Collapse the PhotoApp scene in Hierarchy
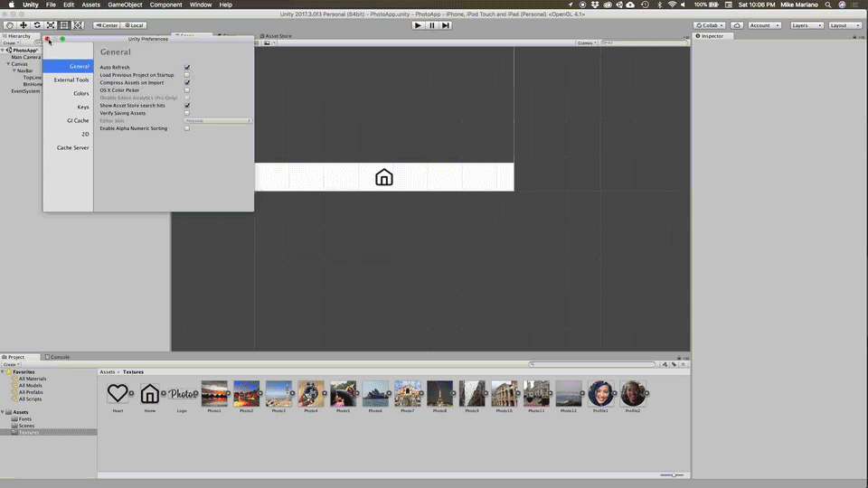The image size is (868, 488). coord(3,50)
